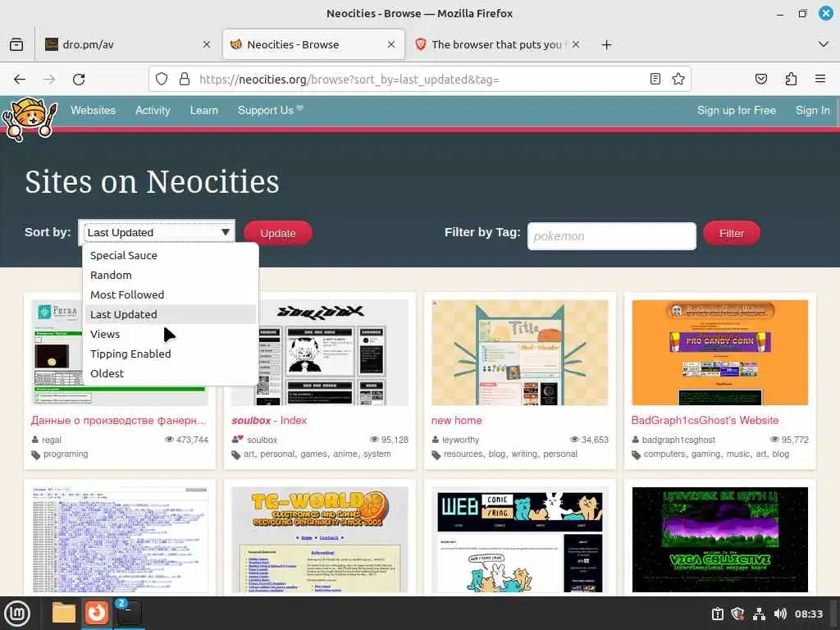Click the volume speaker tray icon
This screenshot has height=630, width=840.
pos(780,614)
